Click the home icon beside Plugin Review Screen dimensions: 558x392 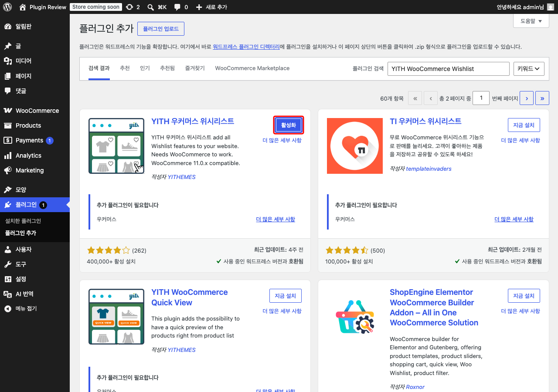point(23,7)
